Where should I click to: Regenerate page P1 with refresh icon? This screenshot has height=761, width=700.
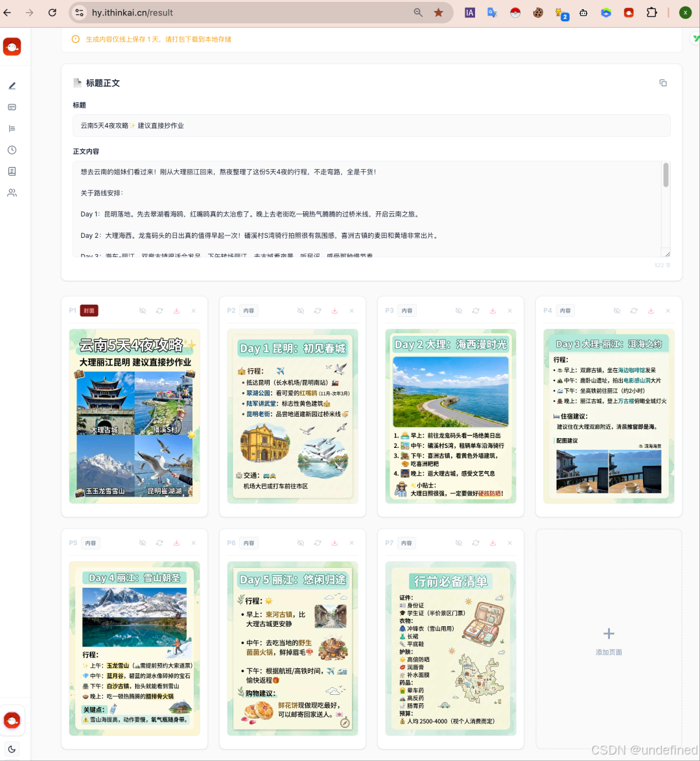(159, 310)
